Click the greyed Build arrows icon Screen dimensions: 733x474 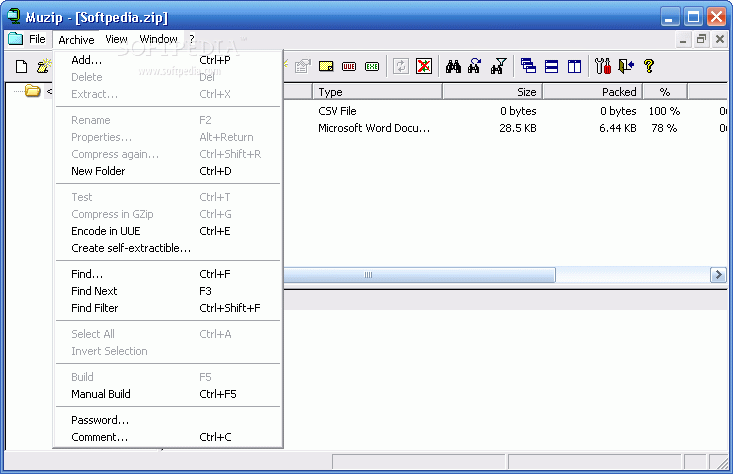pyautogui.click(x=401, y=66)
